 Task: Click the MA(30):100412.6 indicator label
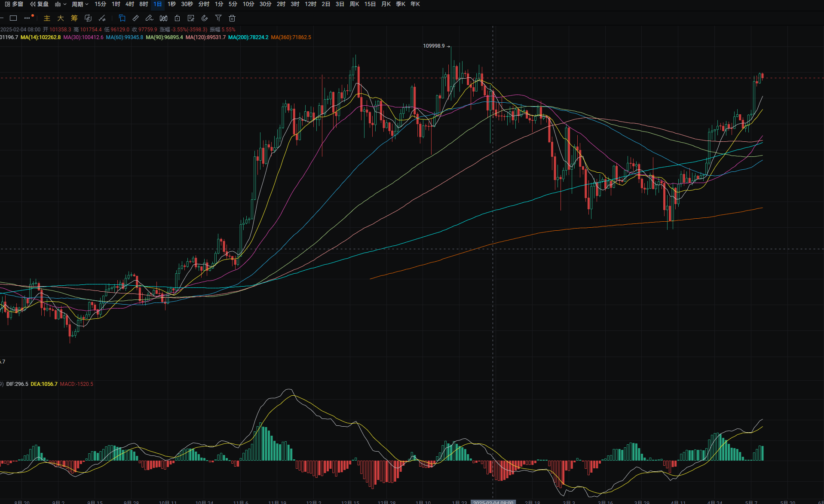pos(83,37)
